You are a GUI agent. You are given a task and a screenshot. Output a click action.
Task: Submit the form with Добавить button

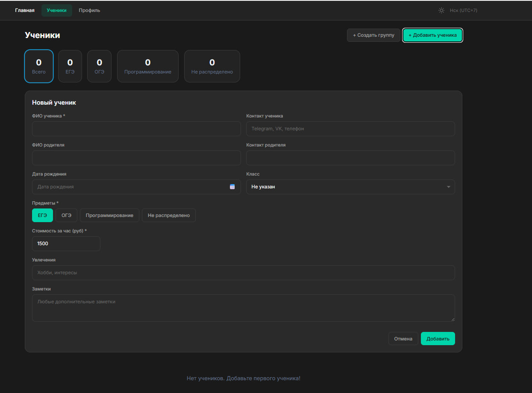click(438, 339)
